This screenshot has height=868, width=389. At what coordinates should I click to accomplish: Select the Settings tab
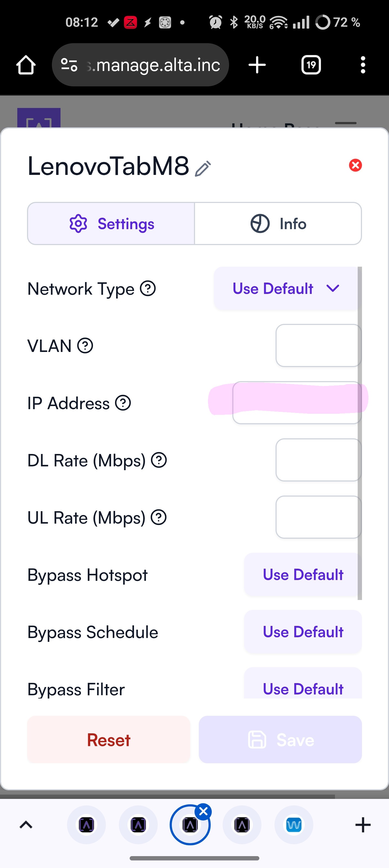point(111,224)
